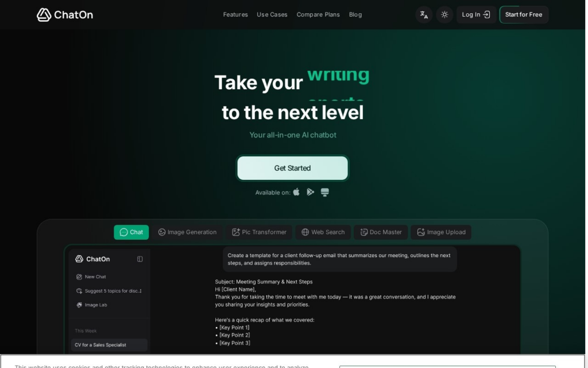Screen dimensions: 588x368
Task: Click 'Subject: Meeting Summary & Next Steps' line
Action: (x=264, y=282)
